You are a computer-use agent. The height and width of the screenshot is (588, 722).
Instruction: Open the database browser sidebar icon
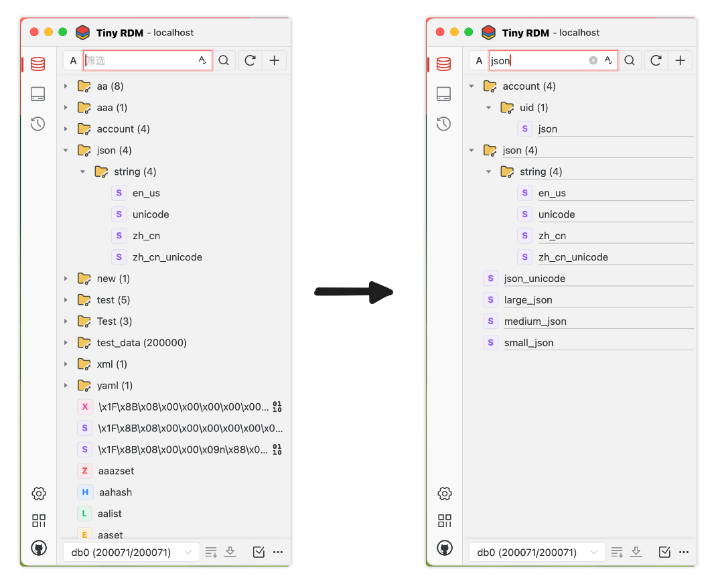click(x=38, y=94)
